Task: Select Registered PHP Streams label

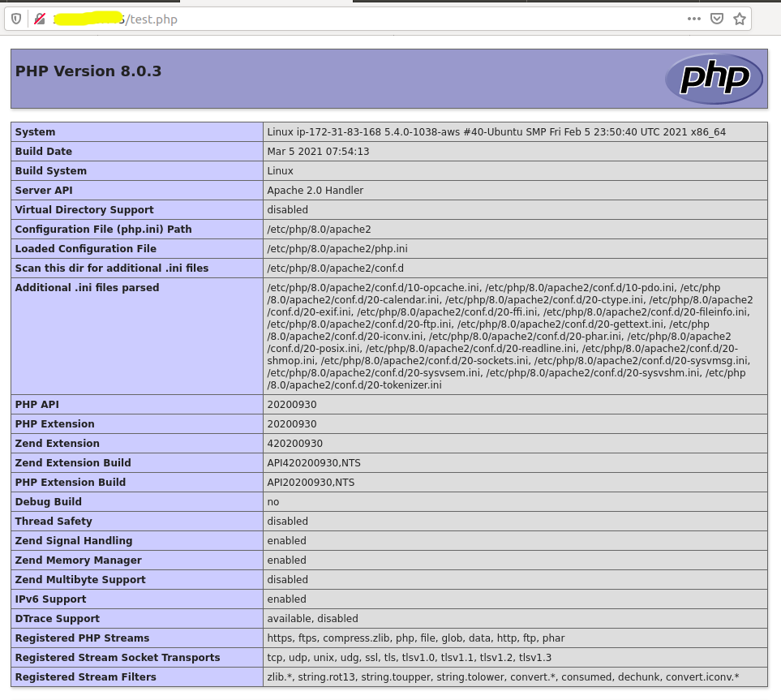Action: [82, 638]
